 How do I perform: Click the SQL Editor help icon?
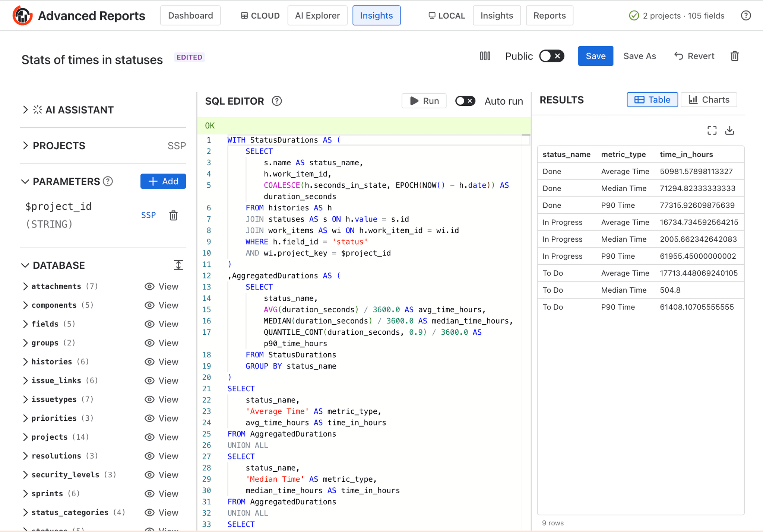277,101
